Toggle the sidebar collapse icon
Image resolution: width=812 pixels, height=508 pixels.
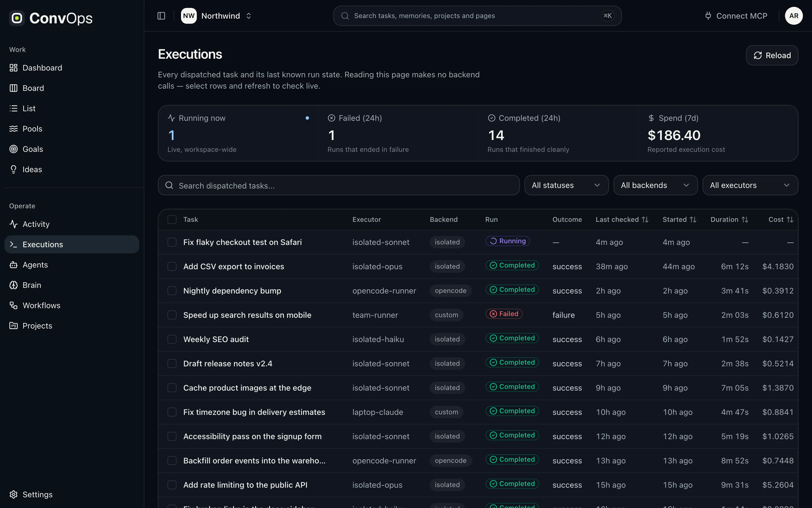[x=161, y=16]
